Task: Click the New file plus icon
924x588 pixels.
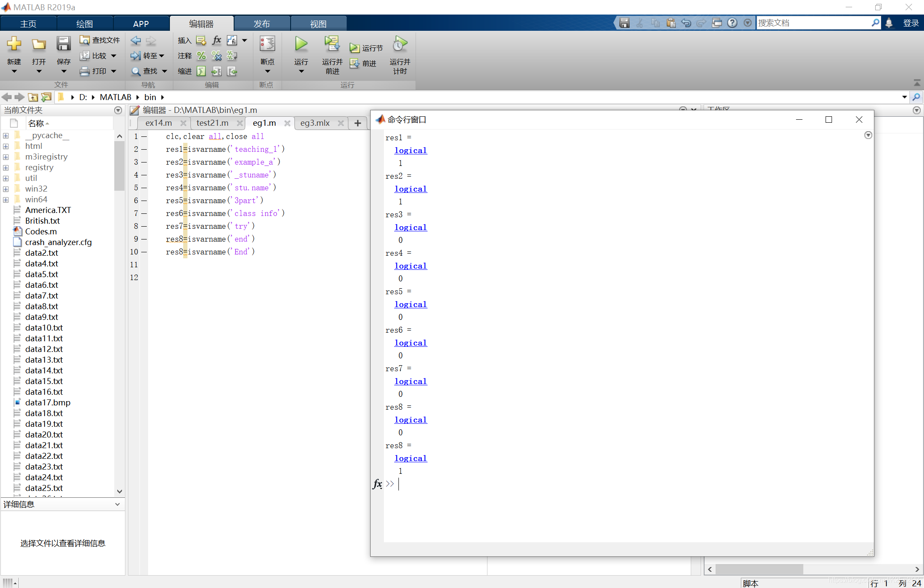Action: [14, 44]
